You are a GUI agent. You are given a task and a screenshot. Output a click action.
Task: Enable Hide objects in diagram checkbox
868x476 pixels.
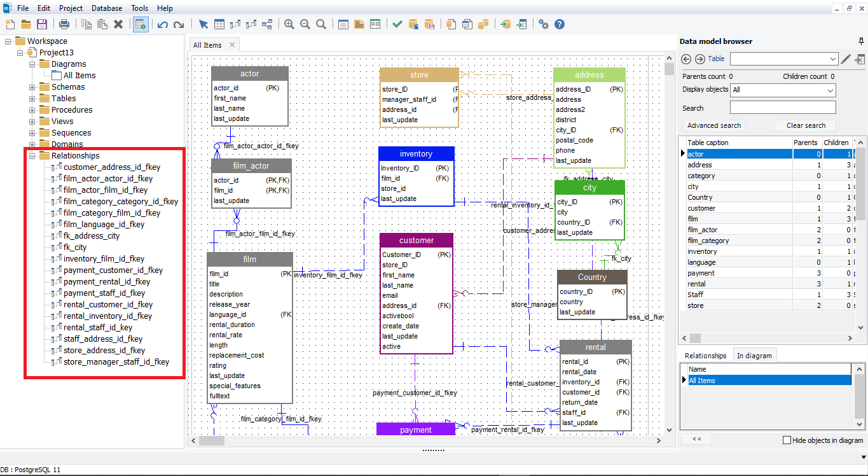787,440
